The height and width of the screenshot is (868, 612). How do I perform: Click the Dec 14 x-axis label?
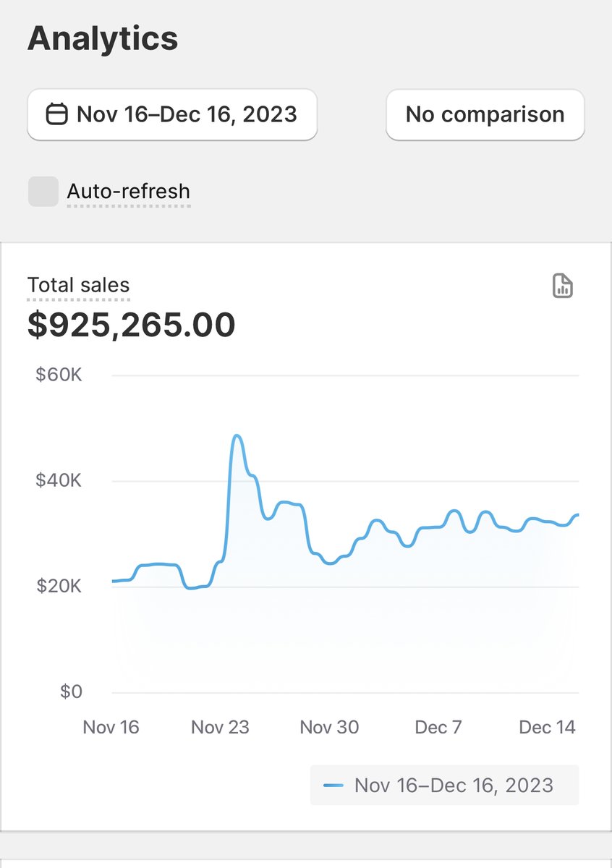click(x=548, y=727)
